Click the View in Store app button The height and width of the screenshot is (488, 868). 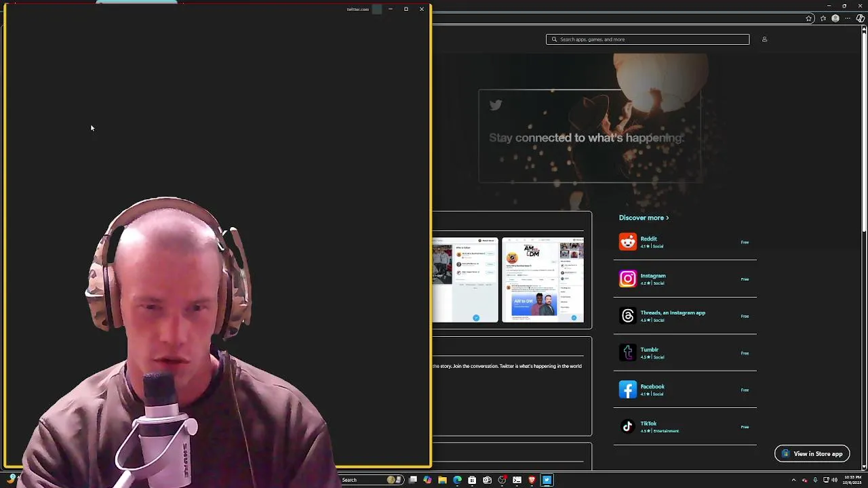click(812, 454)
